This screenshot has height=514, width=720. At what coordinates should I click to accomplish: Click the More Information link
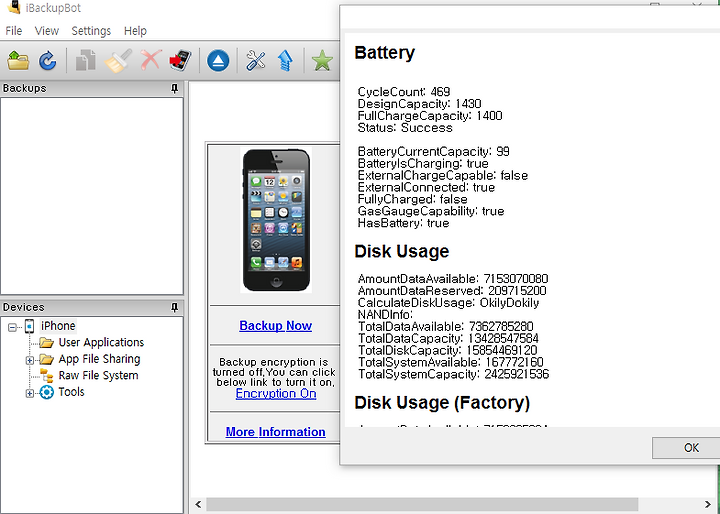[x=276, y=432]
